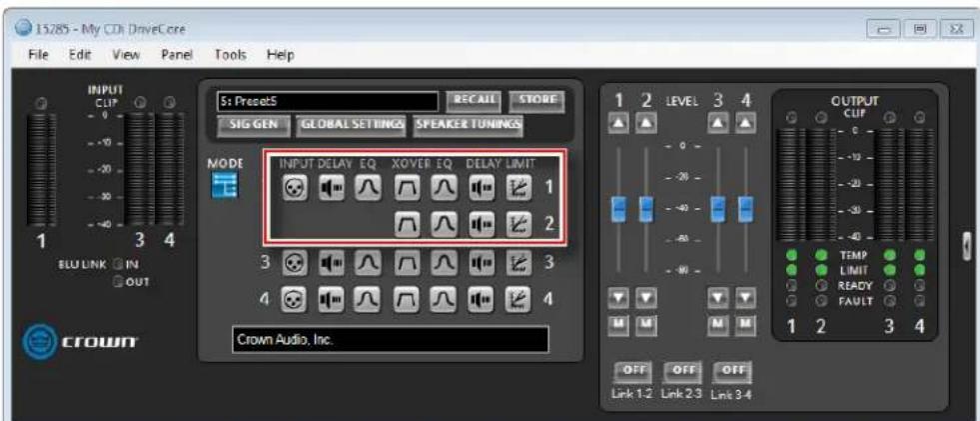Click the Crown logo
This screenshot has width=980, height=421.
[x=81, y=342]
